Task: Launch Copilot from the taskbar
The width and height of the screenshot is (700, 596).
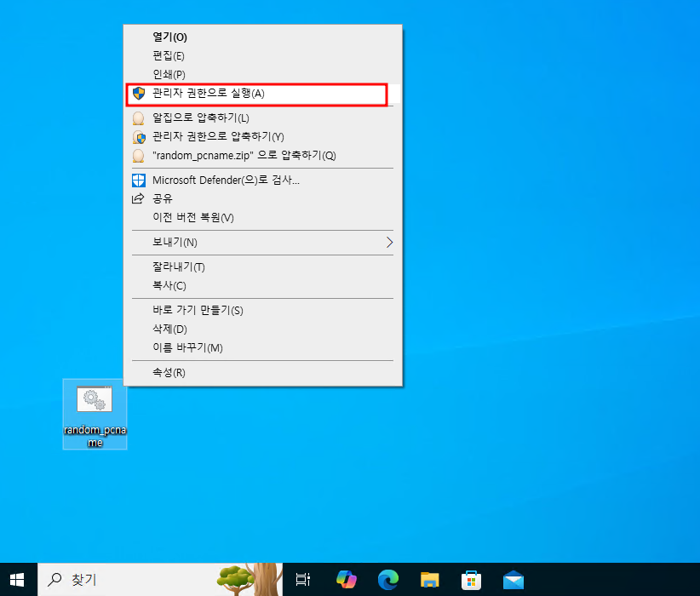Action: point(347,580)
